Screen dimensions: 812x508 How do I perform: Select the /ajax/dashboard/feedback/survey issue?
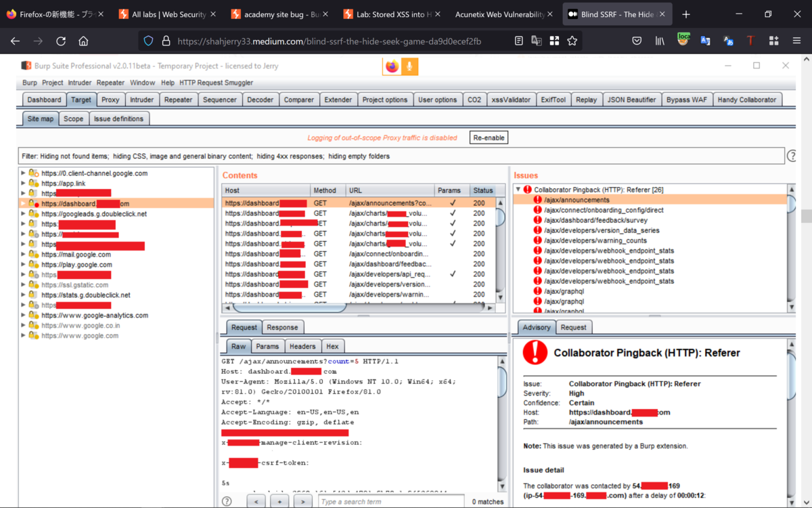pos(595,220)
